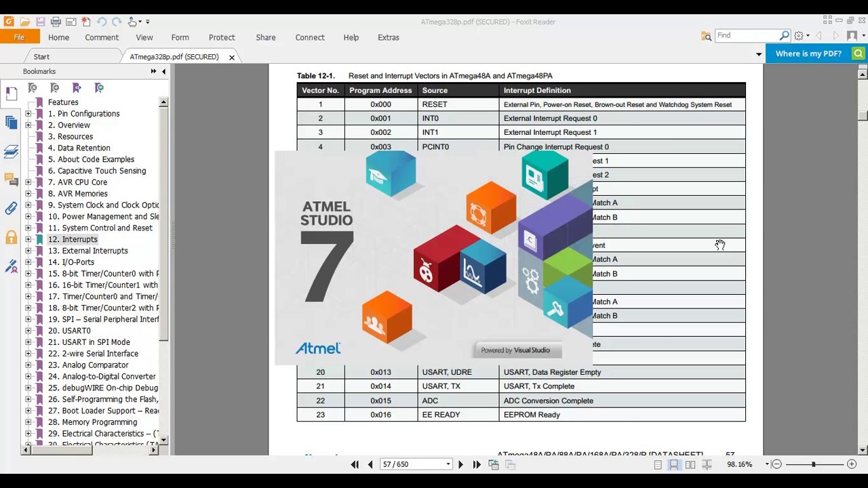Open the 28. Memory Programming bookmark

(x=92, y=422)
